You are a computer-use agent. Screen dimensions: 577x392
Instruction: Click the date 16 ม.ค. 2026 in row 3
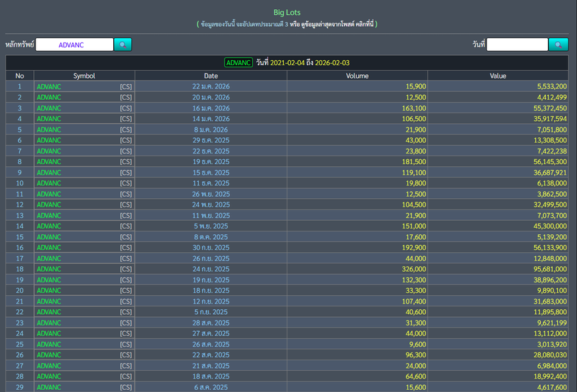[211, 108]
